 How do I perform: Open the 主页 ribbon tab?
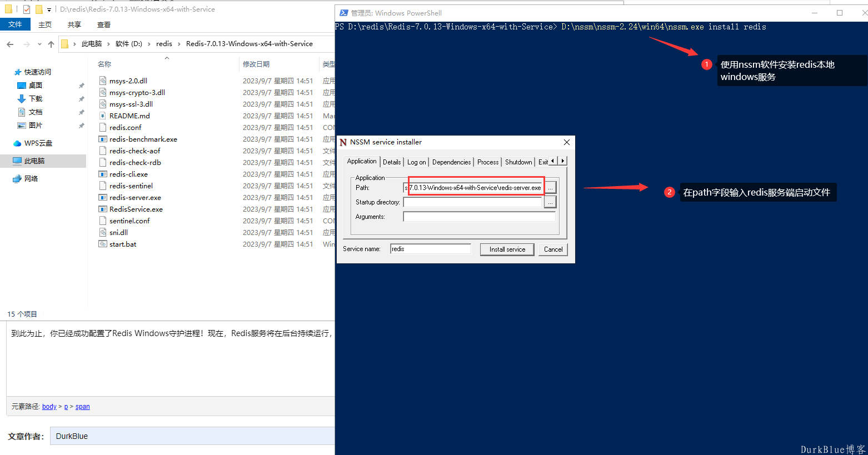click(45, 25)
